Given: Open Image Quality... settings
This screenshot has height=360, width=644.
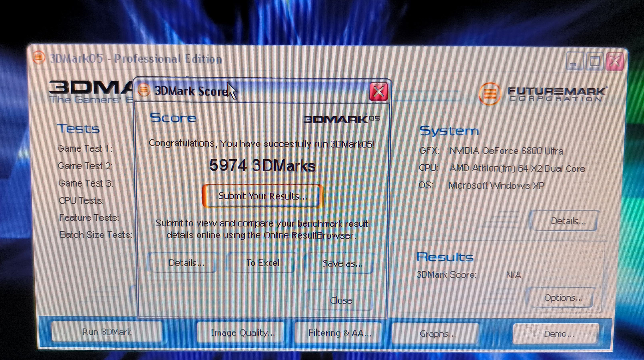Looking at the screenshot, I should [x=240, y=332].
